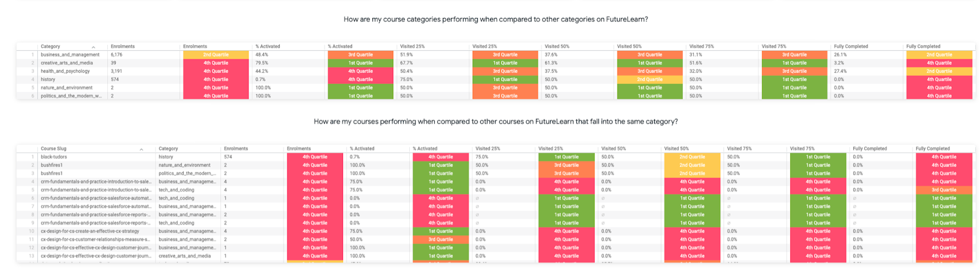Click the yellow 2nd Quartile Enrolments cell for business_and_management
The image size is (980, 270).
[216, 54]
